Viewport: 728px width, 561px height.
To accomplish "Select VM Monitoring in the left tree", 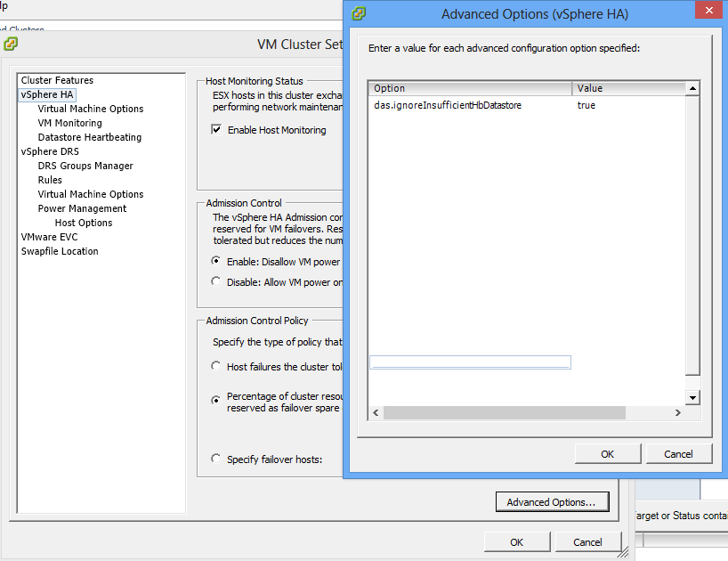I will pos(69,123).
